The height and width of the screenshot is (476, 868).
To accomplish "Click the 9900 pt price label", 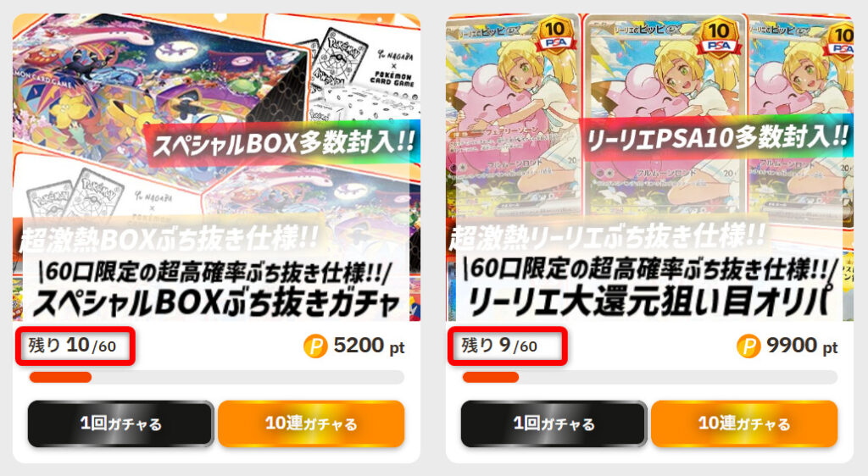I will coord(802,346).
